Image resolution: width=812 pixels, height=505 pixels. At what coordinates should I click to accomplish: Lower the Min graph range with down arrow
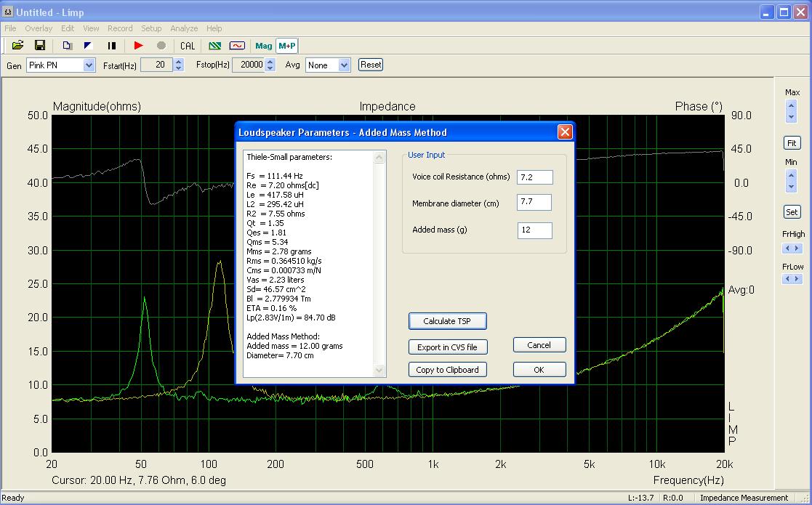791,187
